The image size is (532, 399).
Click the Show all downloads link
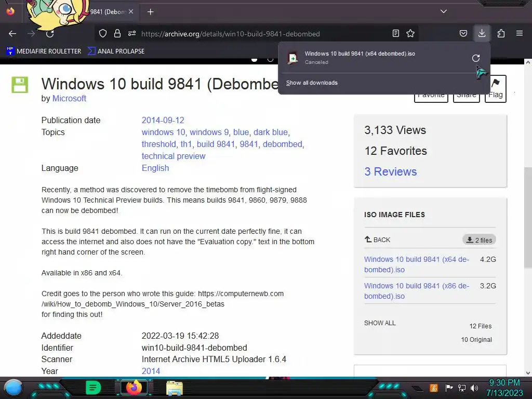[312, 83]
